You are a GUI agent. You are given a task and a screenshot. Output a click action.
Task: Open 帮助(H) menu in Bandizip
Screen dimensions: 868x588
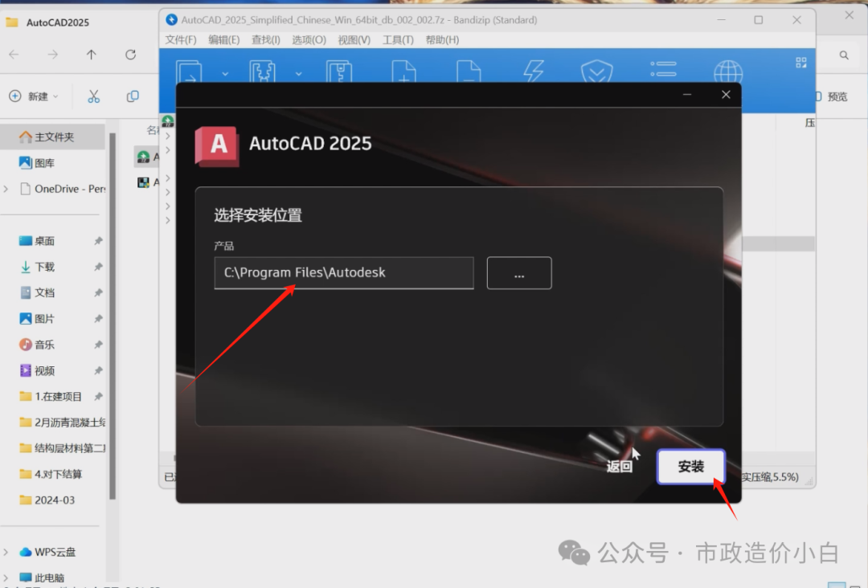[x=442, y=40]
